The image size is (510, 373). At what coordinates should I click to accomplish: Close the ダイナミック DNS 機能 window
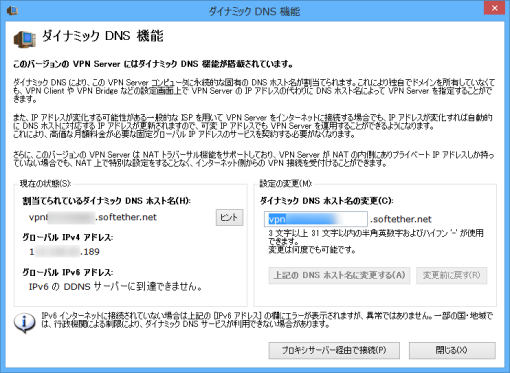[495, 8]
